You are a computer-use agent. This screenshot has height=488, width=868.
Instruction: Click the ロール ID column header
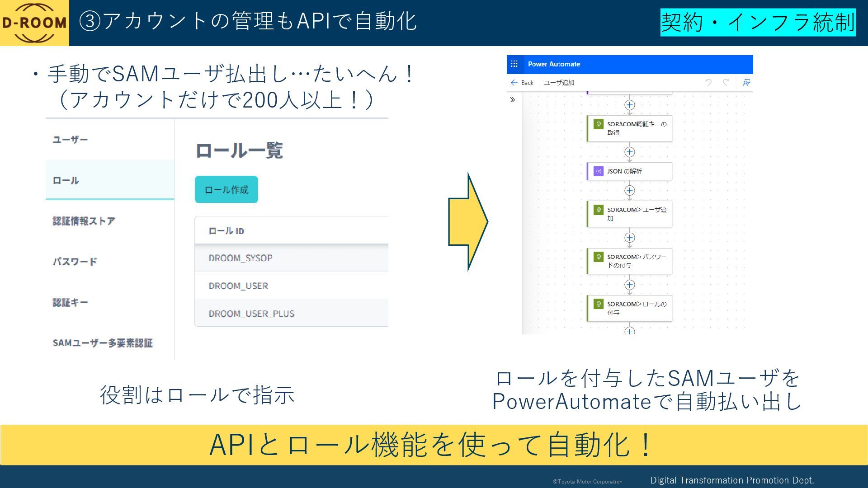tap(226, 231)
